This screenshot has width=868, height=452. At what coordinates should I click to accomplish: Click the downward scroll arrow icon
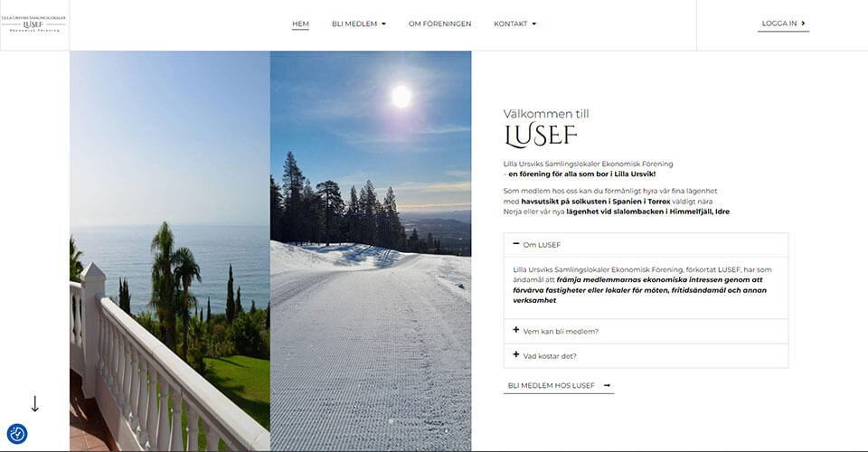tap(34, 404)
